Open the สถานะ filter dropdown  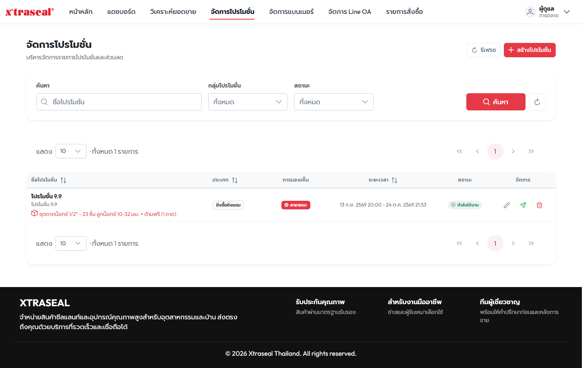tap(334, 102)
